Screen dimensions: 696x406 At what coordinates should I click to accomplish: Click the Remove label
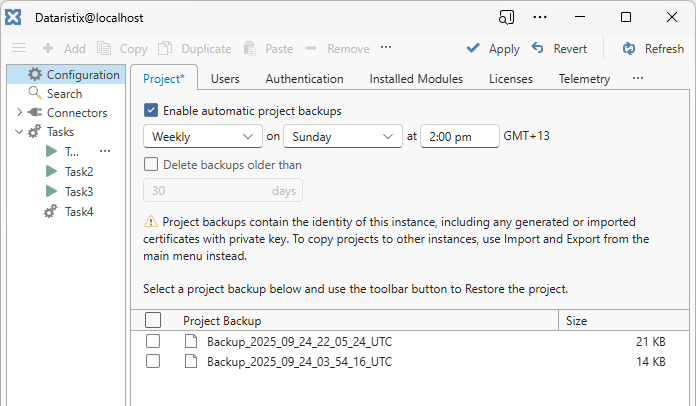(348, 48)
